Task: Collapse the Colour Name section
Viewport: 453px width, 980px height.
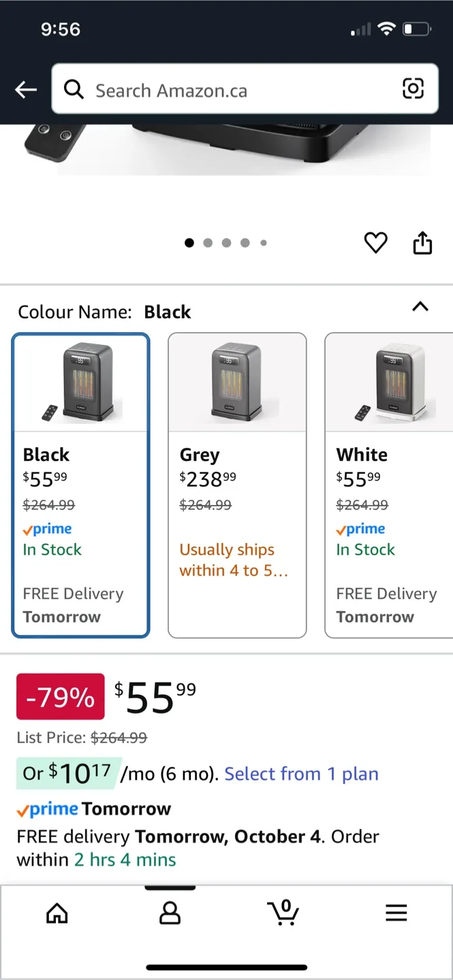Action: (420, 308)
